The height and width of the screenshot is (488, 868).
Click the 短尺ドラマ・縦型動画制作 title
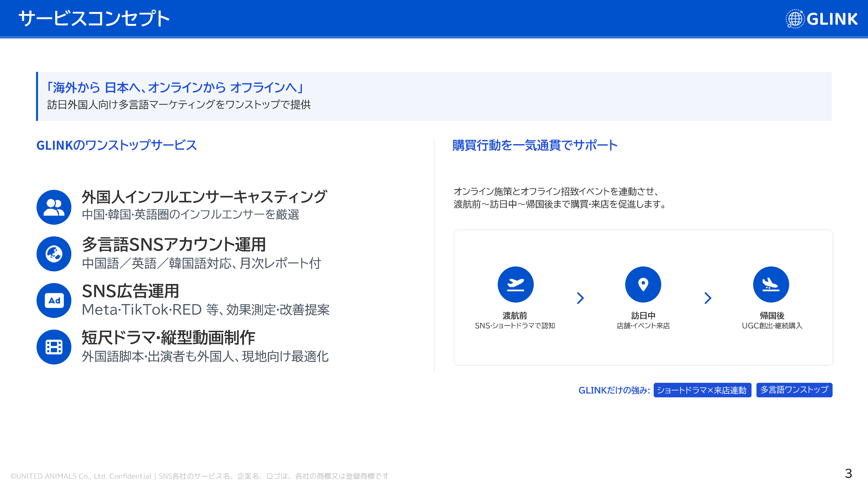(168, 337)
